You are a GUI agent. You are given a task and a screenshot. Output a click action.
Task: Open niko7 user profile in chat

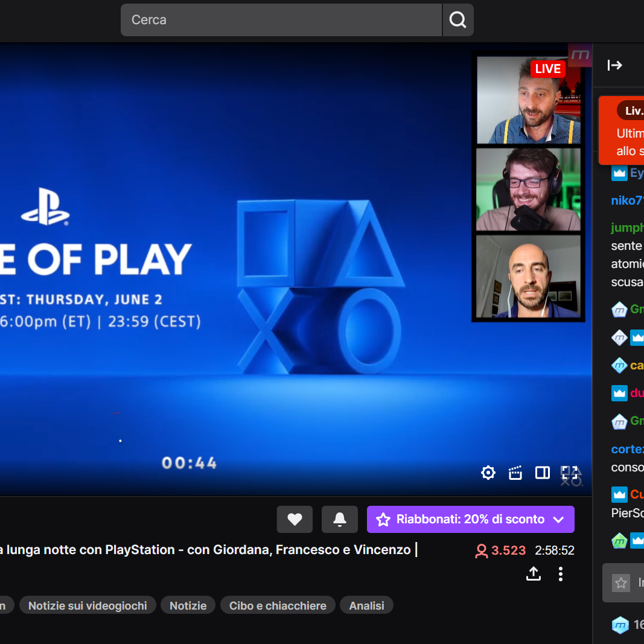pyautogui.click(x=627, y=200)
